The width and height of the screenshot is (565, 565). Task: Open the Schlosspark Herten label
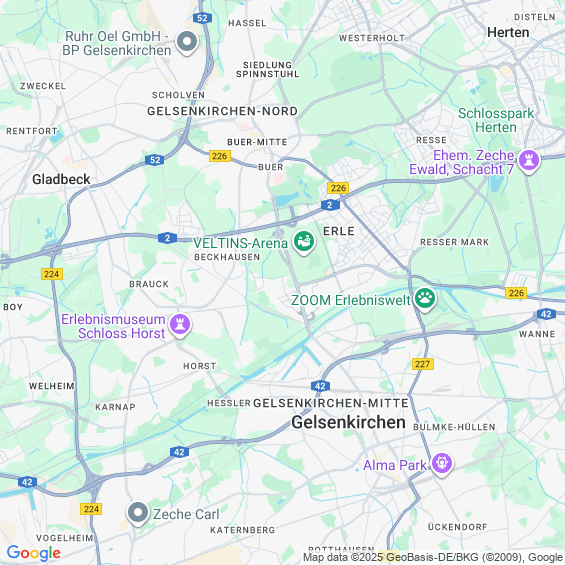tap(496, 120)
